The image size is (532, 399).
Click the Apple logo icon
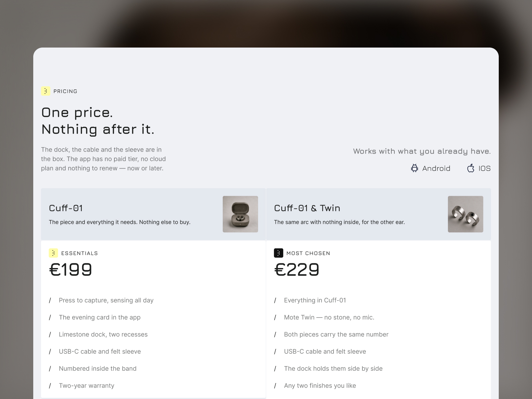(470, 168)
